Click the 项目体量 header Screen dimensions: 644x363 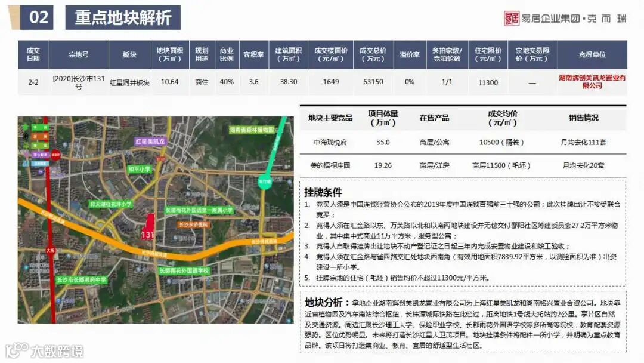point(383,118)
